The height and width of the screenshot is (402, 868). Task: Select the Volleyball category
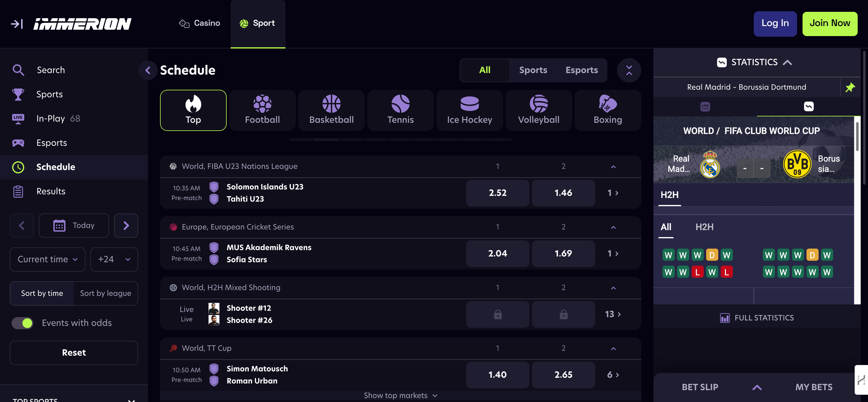539,110
